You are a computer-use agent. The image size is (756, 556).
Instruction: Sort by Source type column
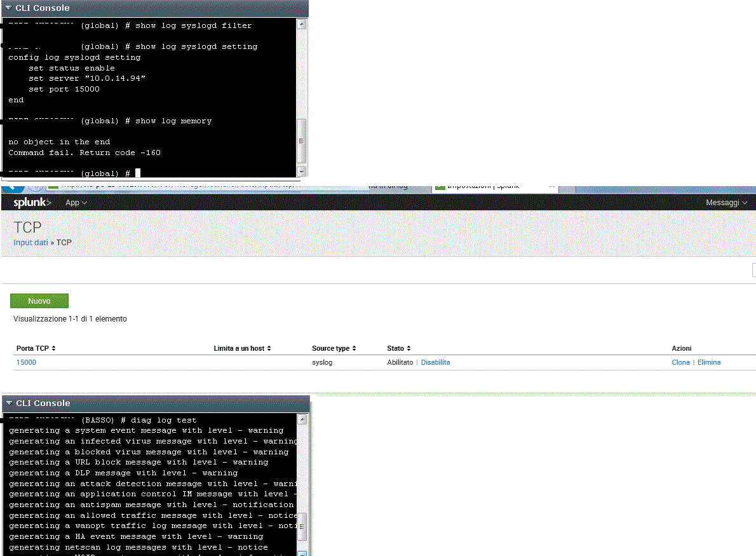334,348
